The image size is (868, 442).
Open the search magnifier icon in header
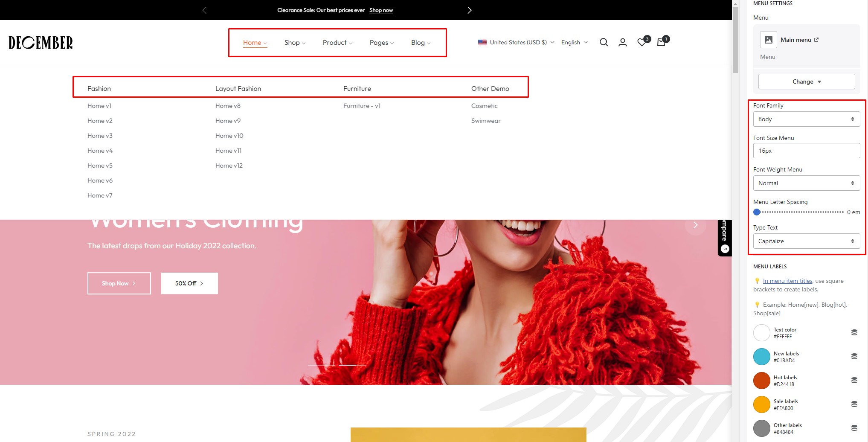(604, 42)
